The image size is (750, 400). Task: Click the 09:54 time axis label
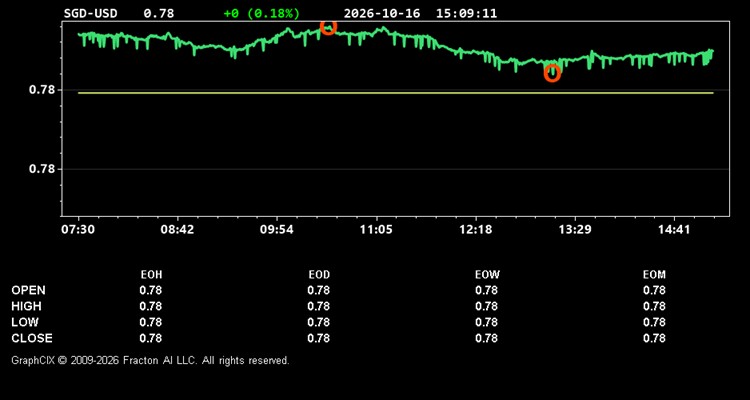tap(276, 230)
